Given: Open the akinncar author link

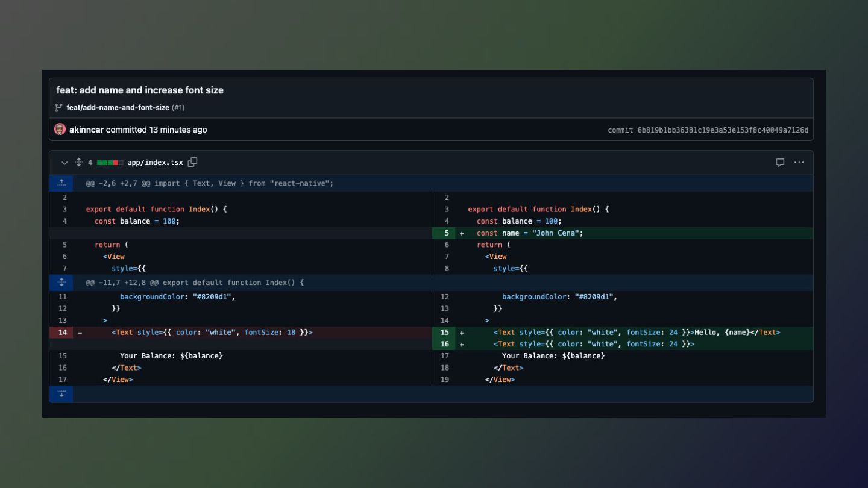Looking at the screenshot, I should (x=86, y=130).
